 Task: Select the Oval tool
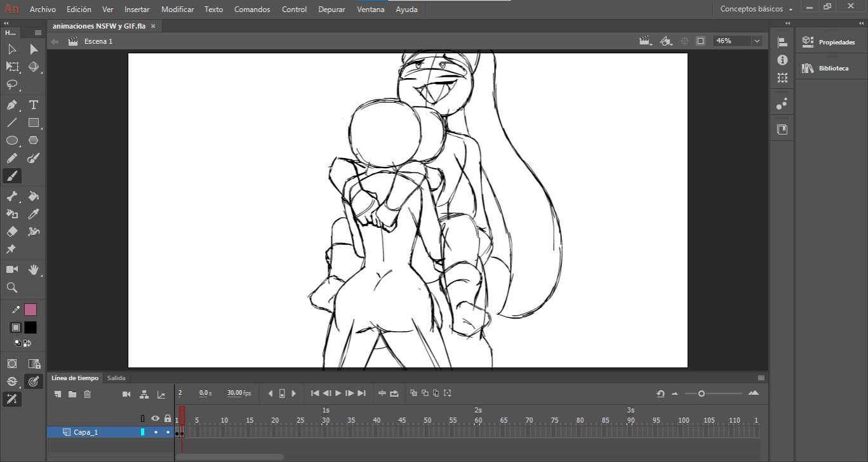pos(12,140)
